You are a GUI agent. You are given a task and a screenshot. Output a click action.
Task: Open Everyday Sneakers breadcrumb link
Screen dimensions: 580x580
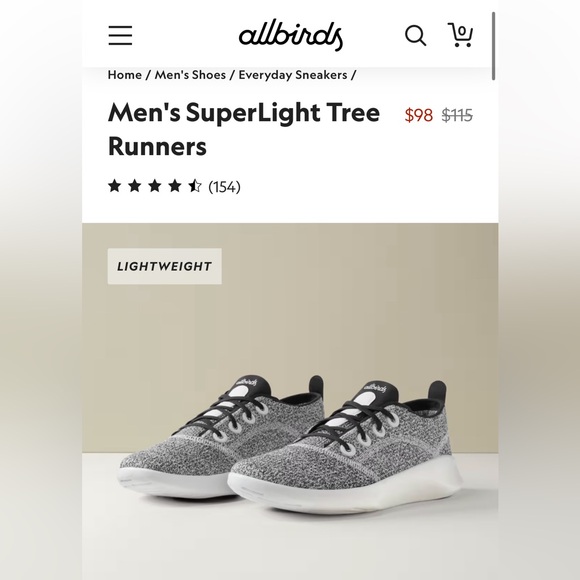pos(293,75)
